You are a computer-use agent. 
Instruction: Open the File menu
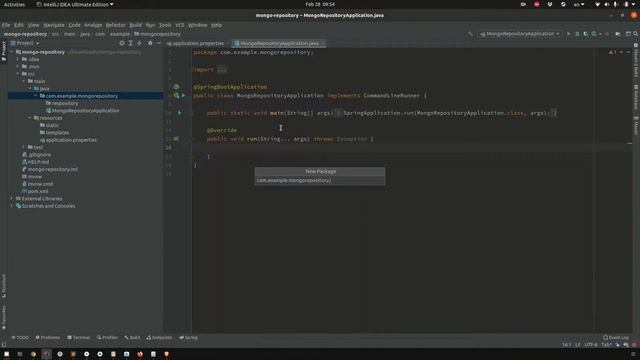click(6, 25)
